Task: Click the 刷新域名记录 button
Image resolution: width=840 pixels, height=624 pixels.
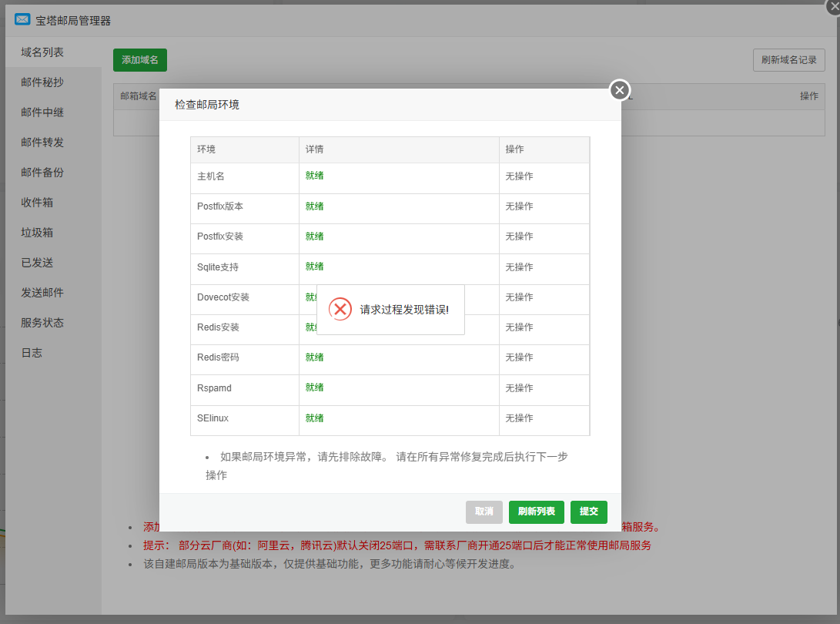Action: [788, 59]
